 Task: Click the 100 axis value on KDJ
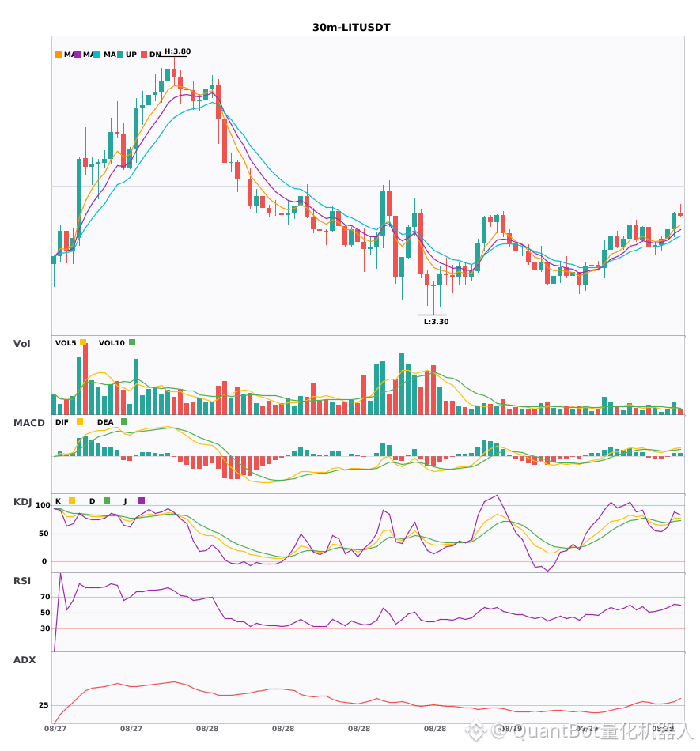click(x=44, y=505)
